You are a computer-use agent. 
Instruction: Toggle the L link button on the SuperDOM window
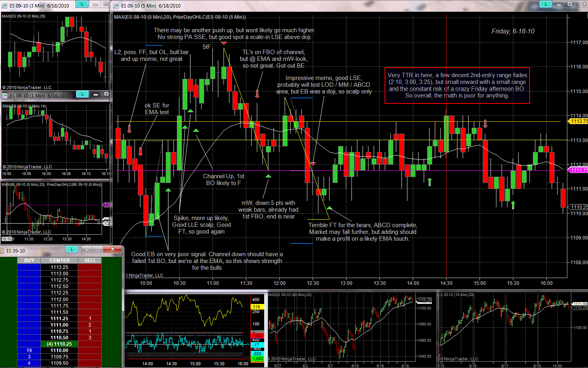click(x=72, y=249)
